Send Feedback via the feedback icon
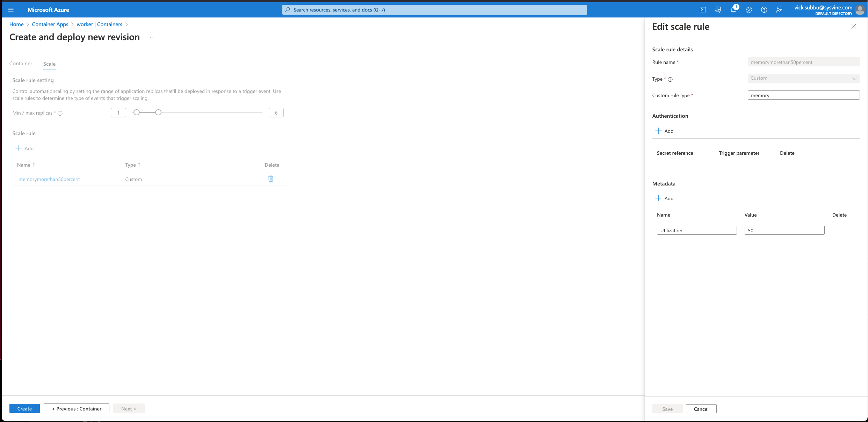The image size is (868, 422). (x=779, y=9)
